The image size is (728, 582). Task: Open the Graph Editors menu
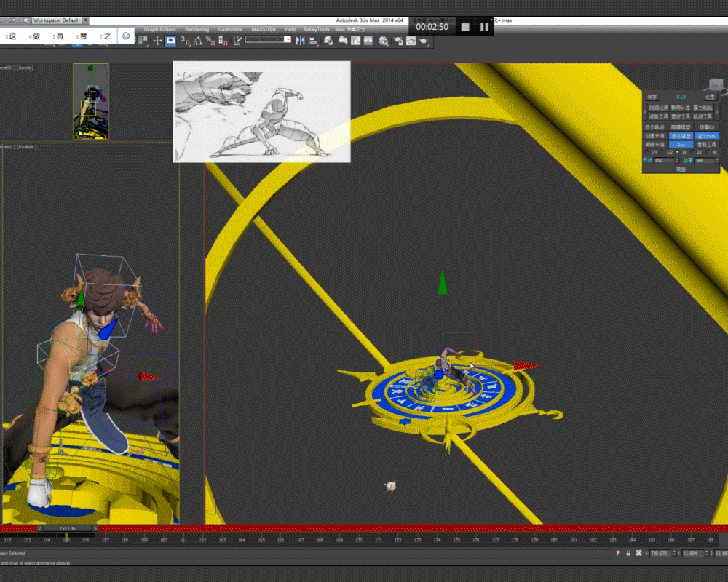(x=159, y=29)
